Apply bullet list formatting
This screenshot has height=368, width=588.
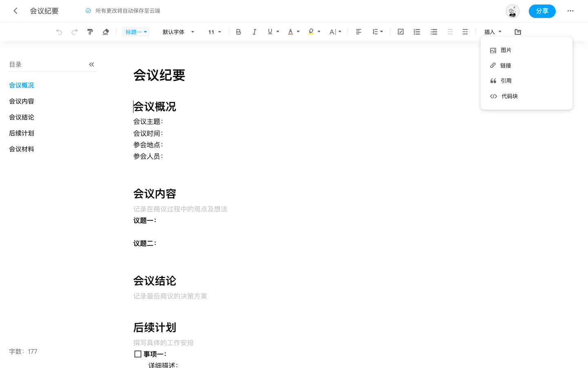coord(434,31)
